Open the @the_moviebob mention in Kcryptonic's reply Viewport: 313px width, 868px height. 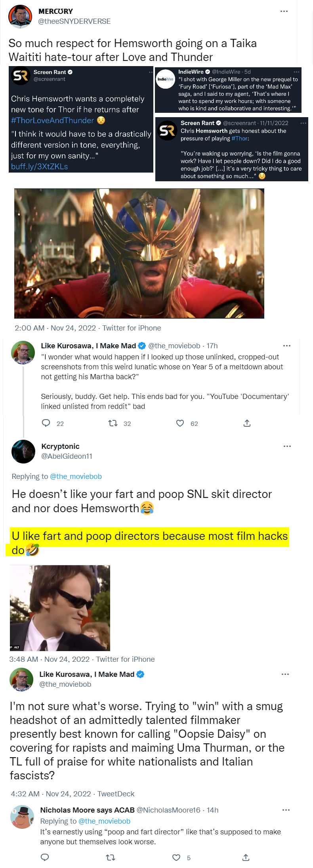(76, 476)
